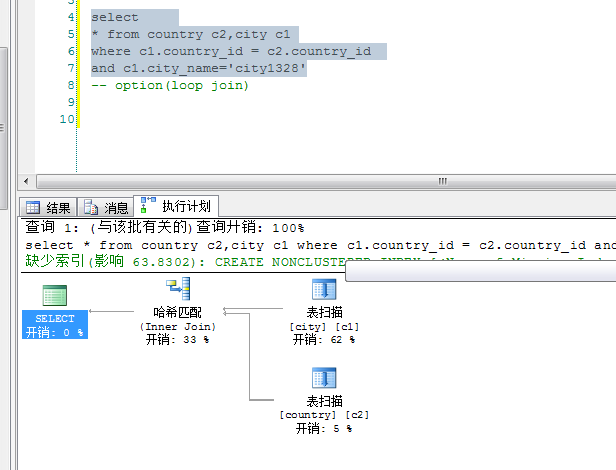
Task: Click the horizontal scrollbar left arrow
Action: pos(26,181)
